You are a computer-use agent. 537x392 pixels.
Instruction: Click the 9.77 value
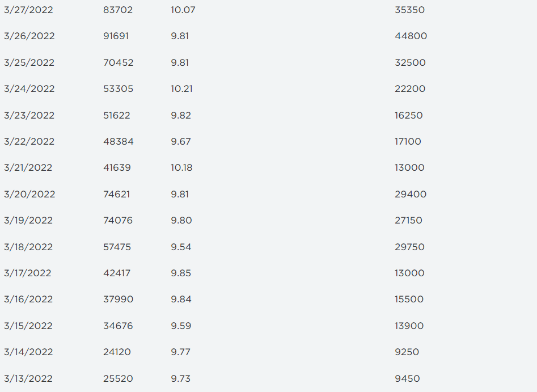pos(180,352)
